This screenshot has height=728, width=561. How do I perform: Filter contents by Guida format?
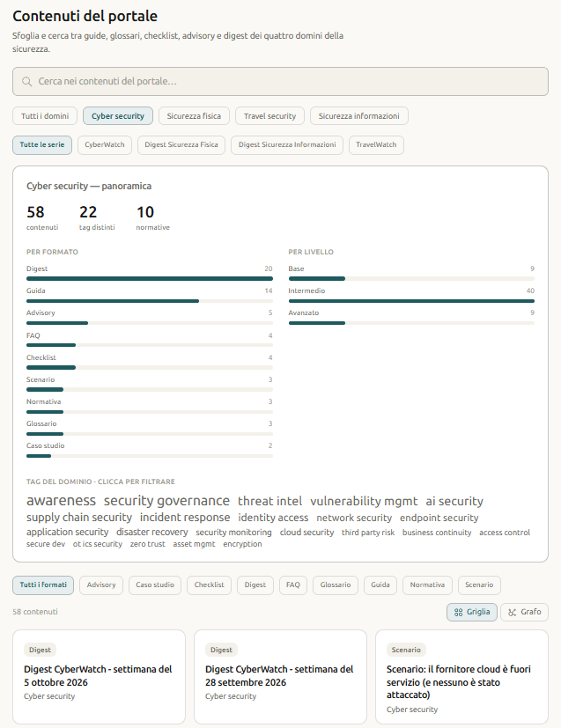(380, 585)
